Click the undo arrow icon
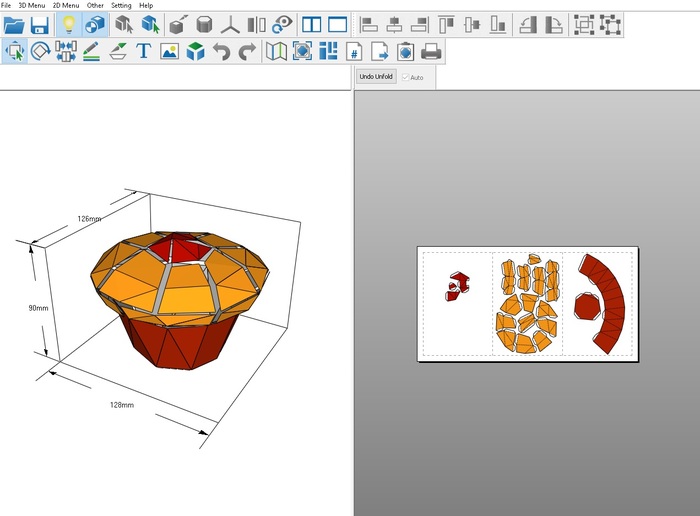The width and height of the screenshot is (700, 516). pos(221,50)
